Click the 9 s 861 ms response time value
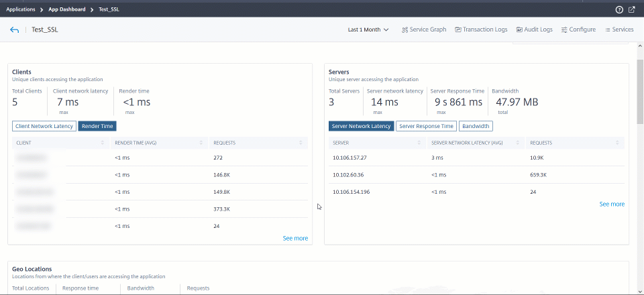 point(458,102)
